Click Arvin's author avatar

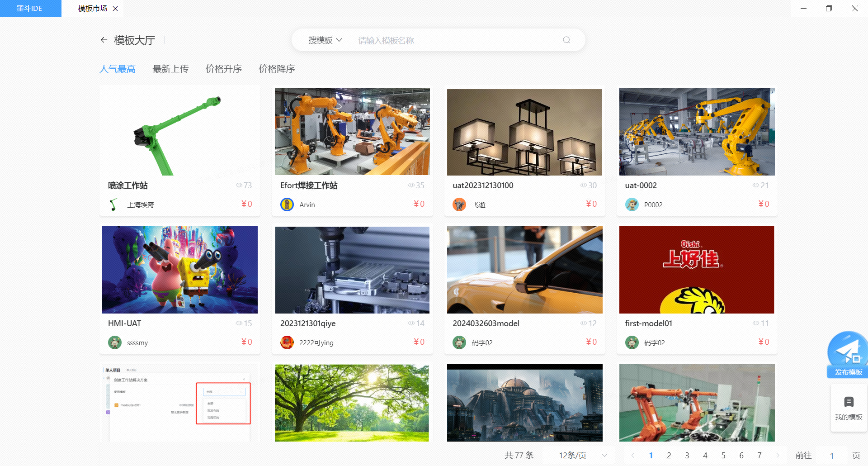(287, 204)
